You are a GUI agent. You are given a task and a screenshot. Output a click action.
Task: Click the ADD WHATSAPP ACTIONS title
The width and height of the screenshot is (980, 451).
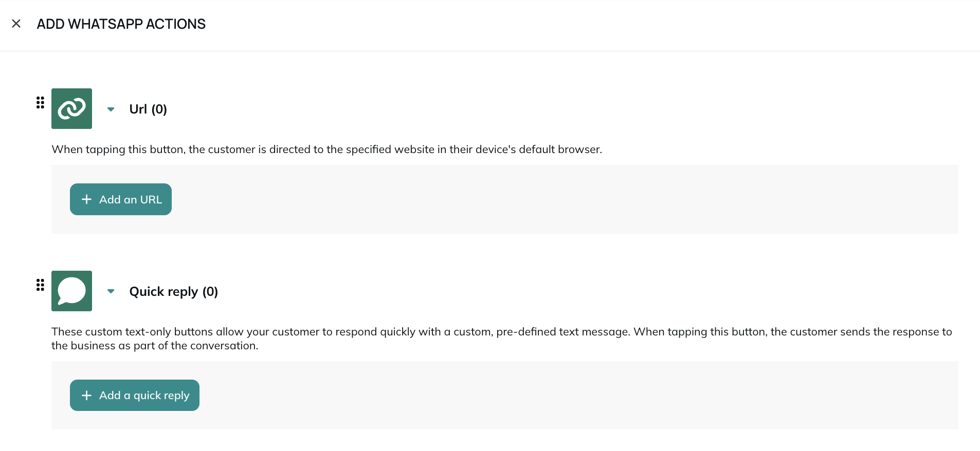[121, 24]
